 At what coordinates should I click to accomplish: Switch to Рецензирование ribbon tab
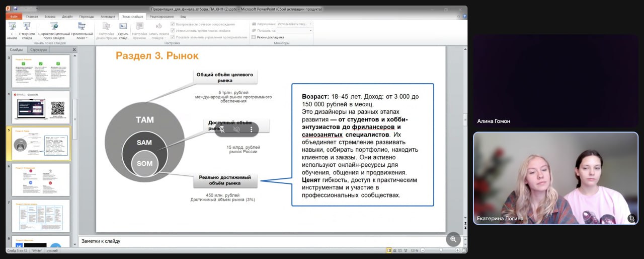tap(162, 17)
